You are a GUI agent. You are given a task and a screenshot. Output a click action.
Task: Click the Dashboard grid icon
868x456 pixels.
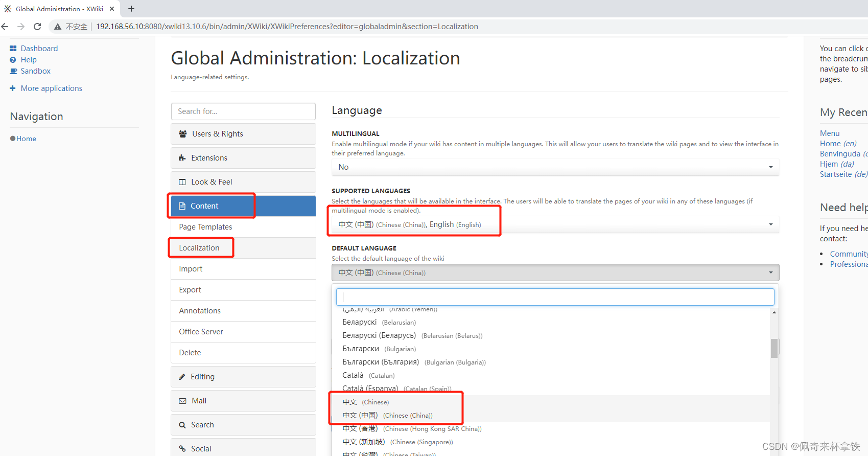click(13, 49)
